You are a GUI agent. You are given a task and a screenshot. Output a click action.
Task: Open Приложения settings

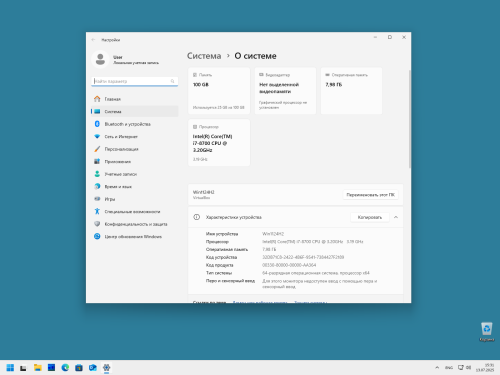pyautogui.click(x=134, y=161)
